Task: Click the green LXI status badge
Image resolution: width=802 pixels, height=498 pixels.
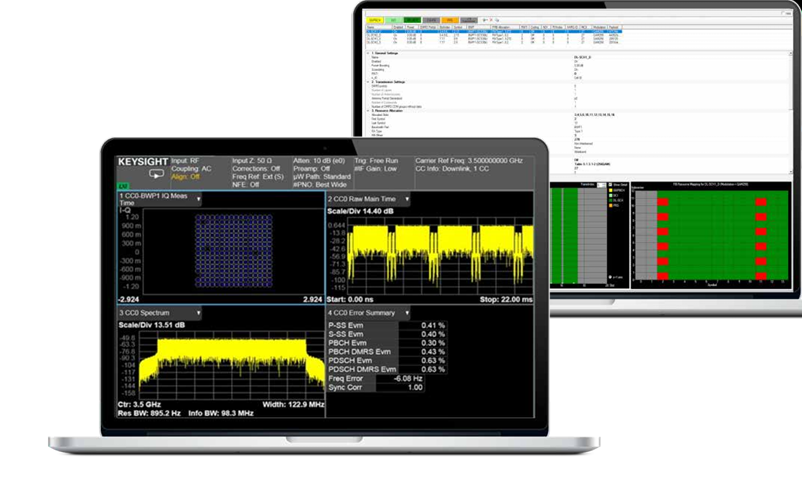Action: (x=123, y=186)
